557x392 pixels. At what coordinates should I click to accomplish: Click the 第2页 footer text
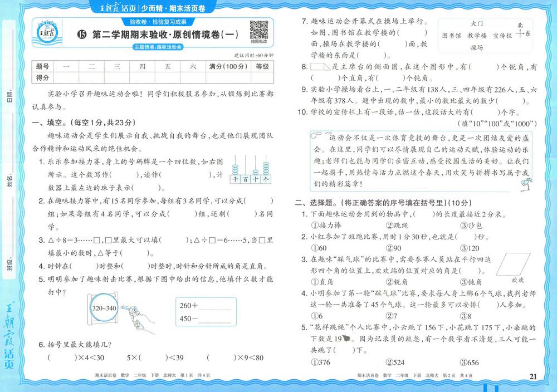tap(449, 375)
